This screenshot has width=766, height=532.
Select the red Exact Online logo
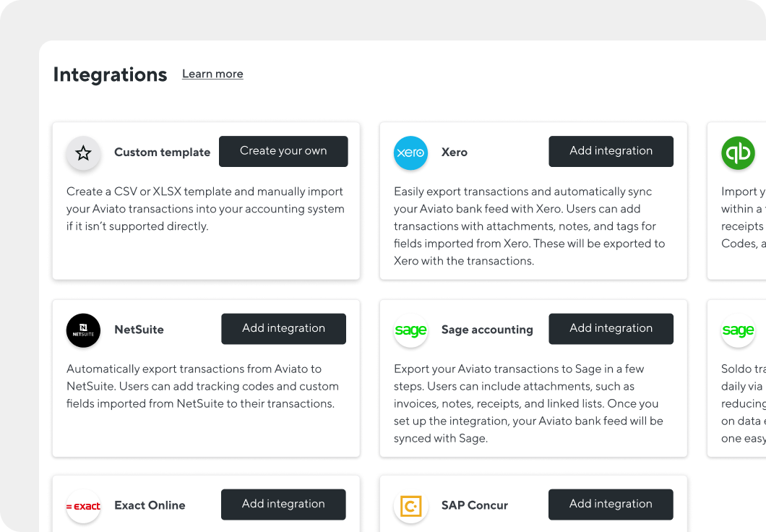click(x=84, y=506)
